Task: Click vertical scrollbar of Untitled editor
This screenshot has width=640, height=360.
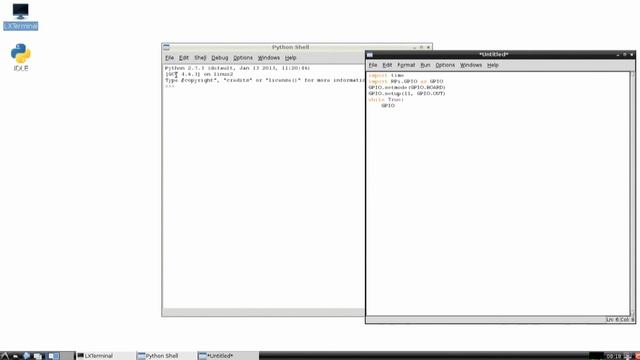Action: pyautogui.click(x=633, y=193)
